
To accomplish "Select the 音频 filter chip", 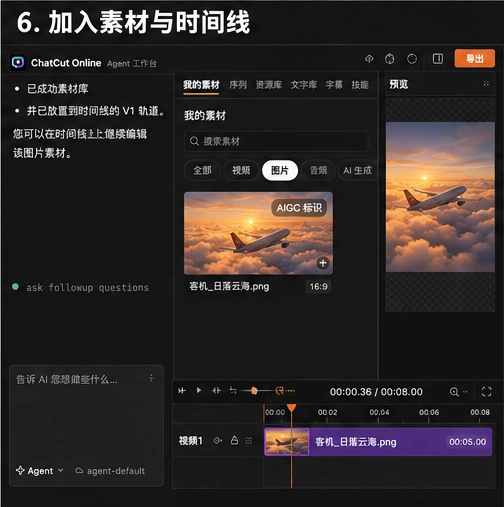I will (318, 170).
